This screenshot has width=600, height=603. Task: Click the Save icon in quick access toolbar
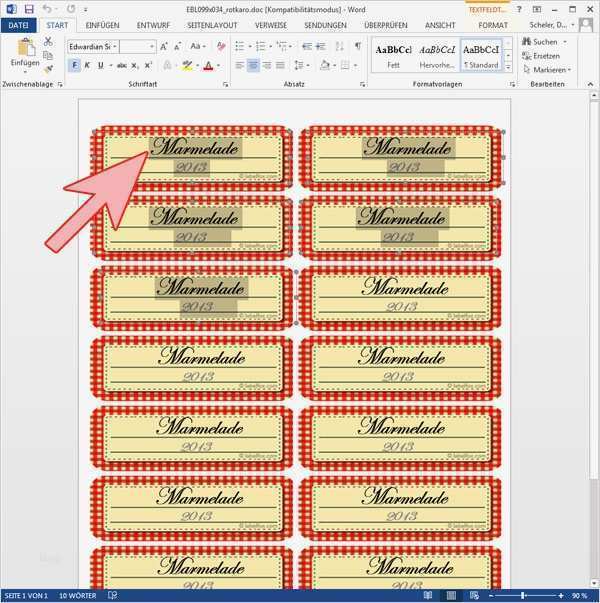[29, 9]
